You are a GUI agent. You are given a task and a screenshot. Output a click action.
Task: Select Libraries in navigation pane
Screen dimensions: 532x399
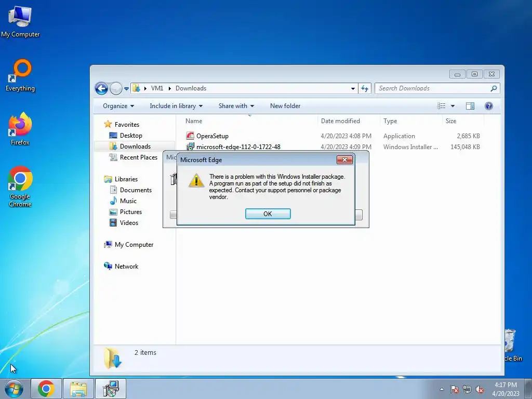pyautogui.click(x=126, y=179)
